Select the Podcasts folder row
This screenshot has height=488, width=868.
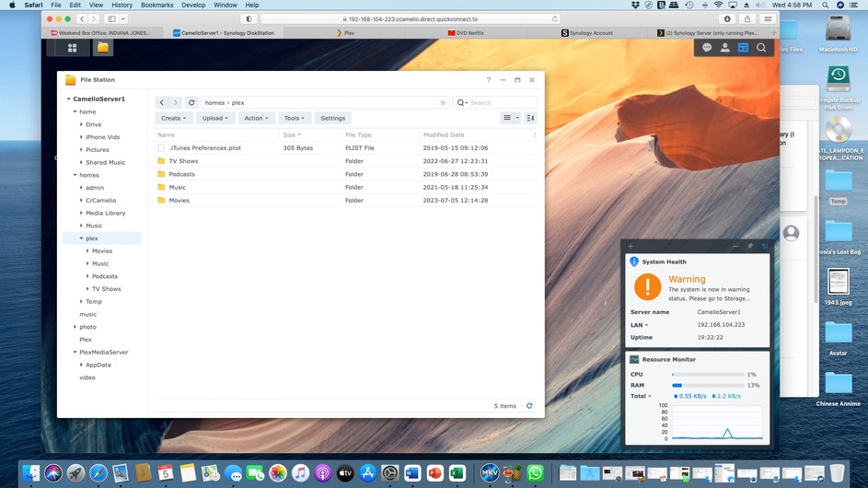tap(346, 174)
